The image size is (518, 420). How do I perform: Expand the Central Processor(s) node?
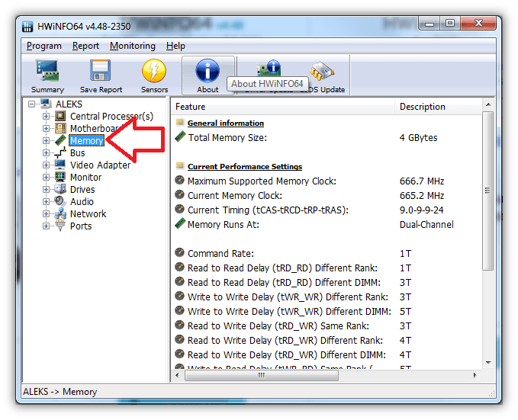46,116
